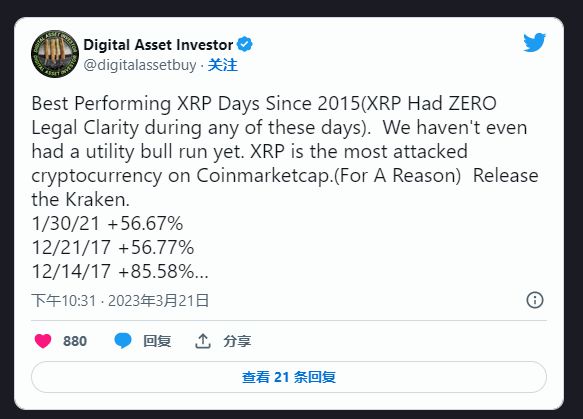The width and height of the screenshot is (583, 419).
Task: Click the blue verified checkmark badge
Action: [x=245, y=44]
